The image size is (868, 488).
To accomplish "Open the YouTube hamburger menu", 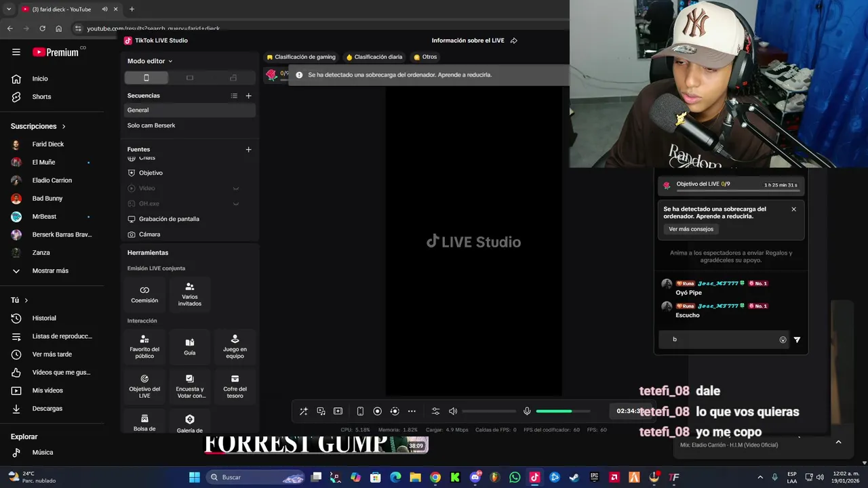I will [16, 52].
